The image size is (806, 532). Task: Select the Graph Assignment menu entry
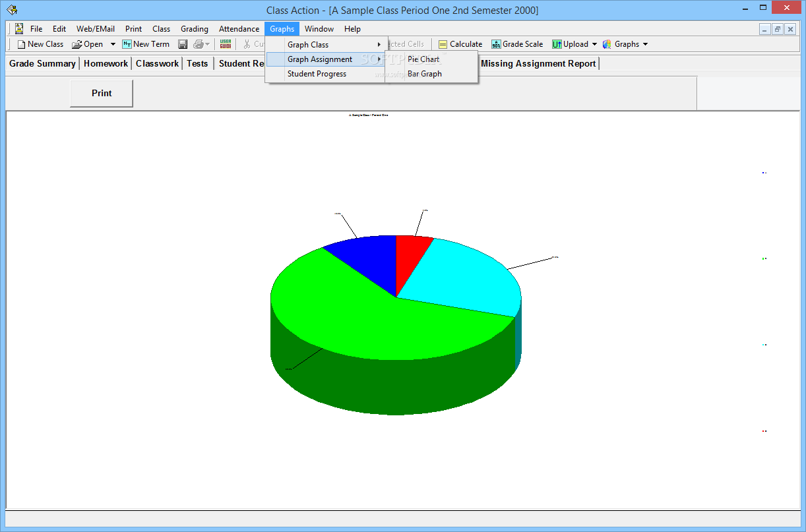[325, 59]
